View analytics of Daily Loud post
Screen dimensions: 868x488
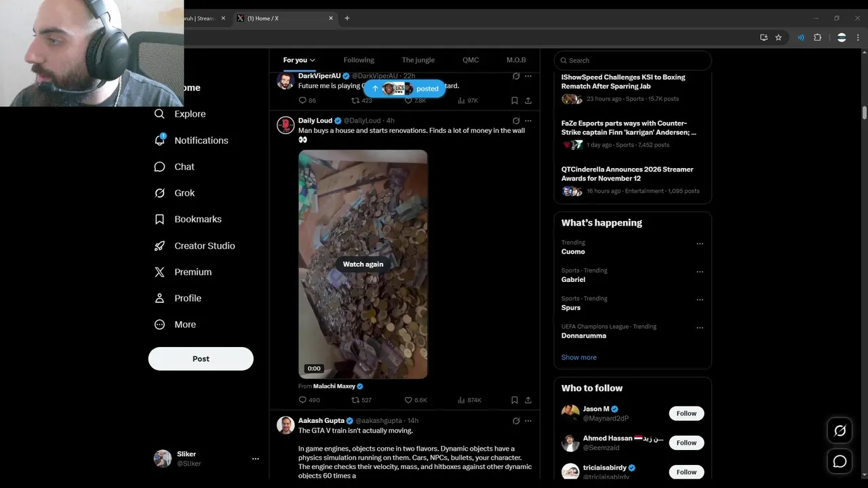(469, 400)
